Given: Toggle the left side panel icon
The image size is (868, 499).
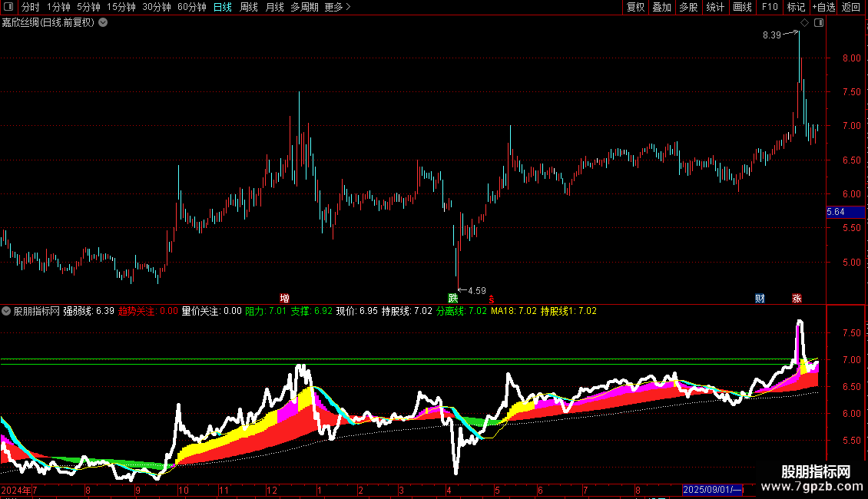Looking at the screenshot, I should pos(8,7).
